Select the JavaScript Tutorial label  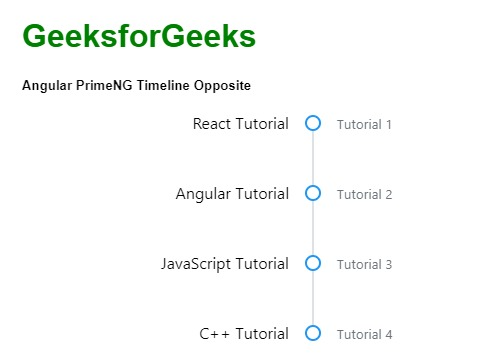point(225,264)
